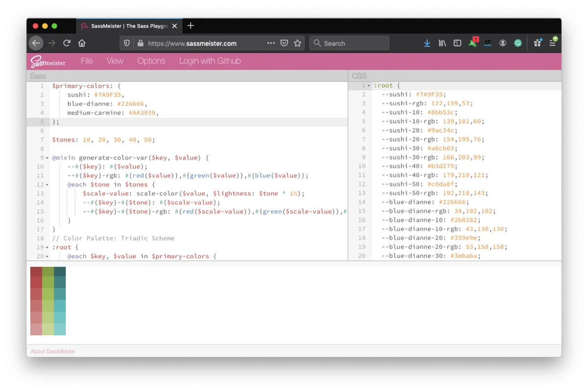588x392 pixels.
Task: Collapse :root fold on CSS line 1
Action: tap(369, 86)
